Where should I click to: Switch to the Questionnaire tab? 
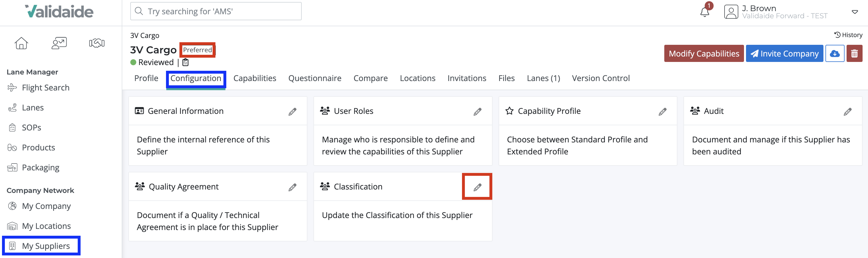click(x=315, y=78)
